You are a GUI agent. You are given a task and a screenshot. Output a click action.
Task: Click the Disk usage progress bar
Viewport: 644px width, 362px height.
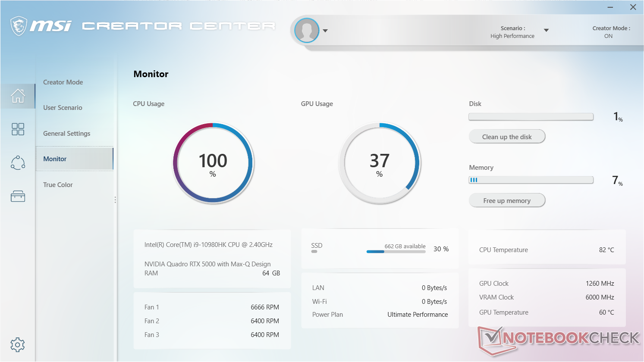(531, 116)
